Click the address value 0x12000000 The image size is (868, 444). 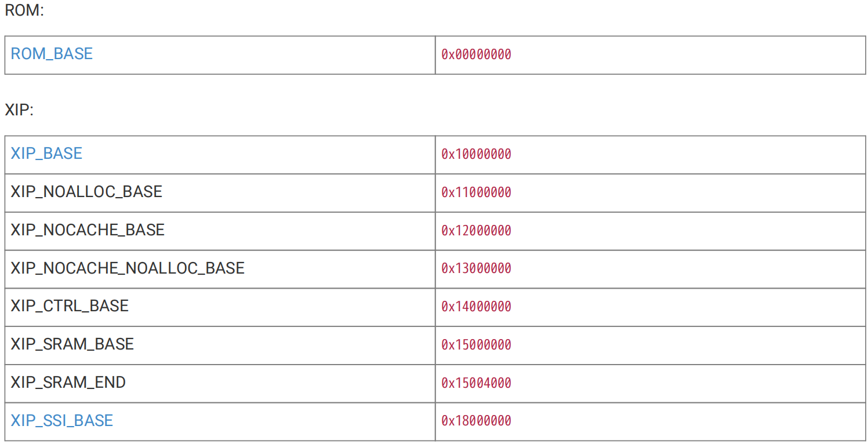coord(476,231)
